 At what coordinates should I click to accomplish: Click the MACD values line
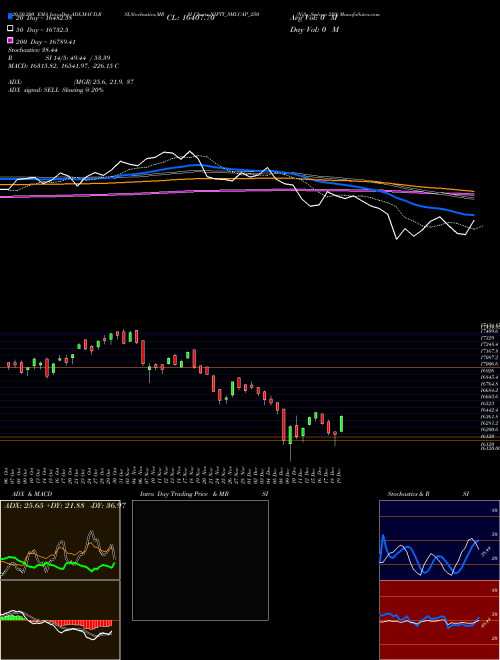tap(64, 66)
